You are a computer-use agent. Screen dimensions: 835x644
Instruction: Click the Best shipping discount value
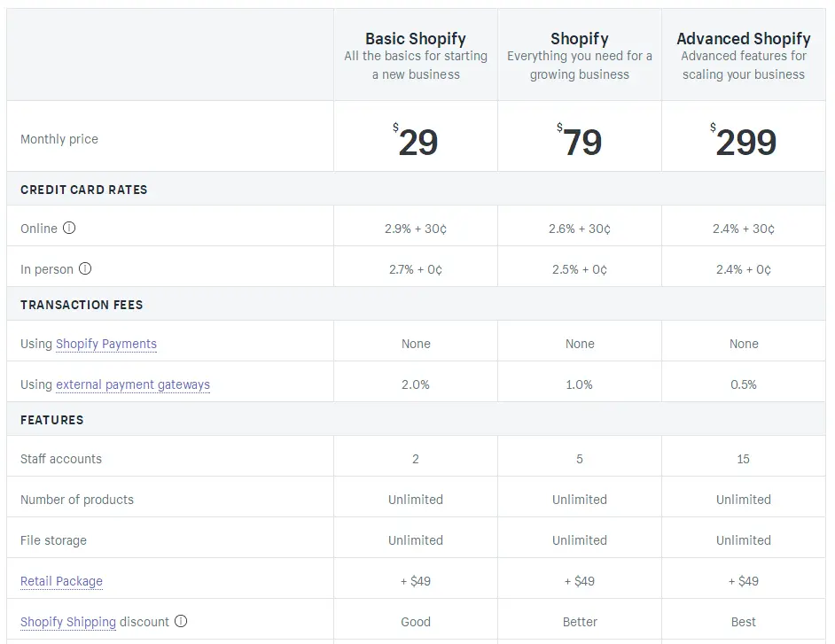pos(744,622)
